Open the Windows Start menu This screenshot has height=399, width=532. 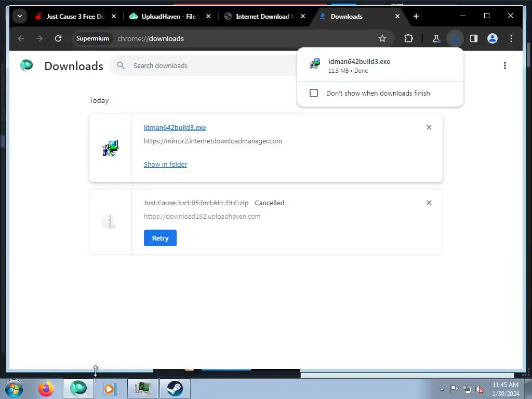click(x=14, y=389)
